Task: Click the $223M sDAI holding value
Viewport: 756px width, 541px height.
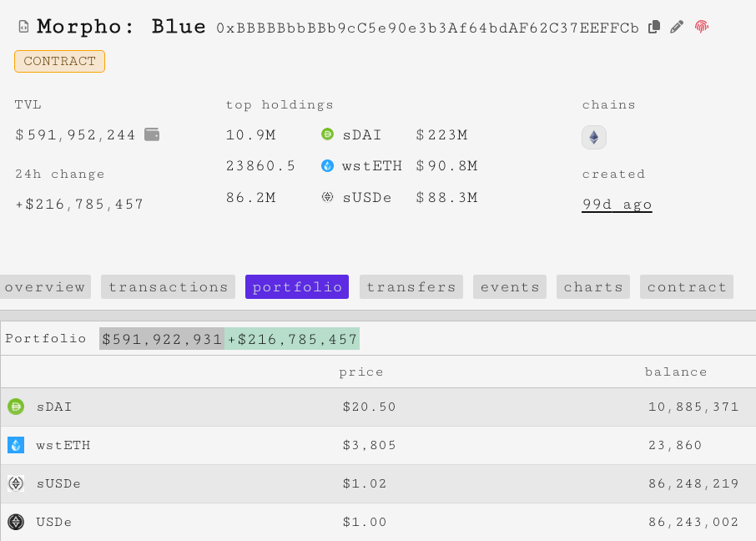Action: tap(441, 134)
